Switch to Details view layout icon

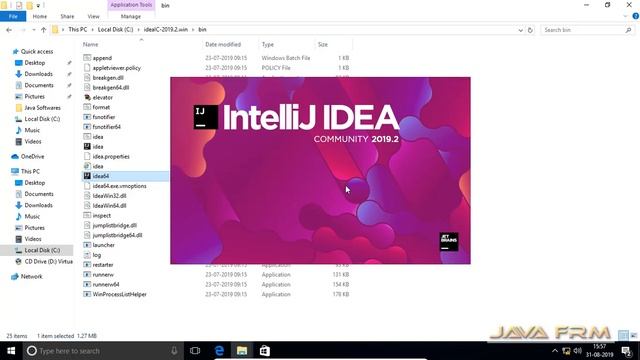point(623,336)
